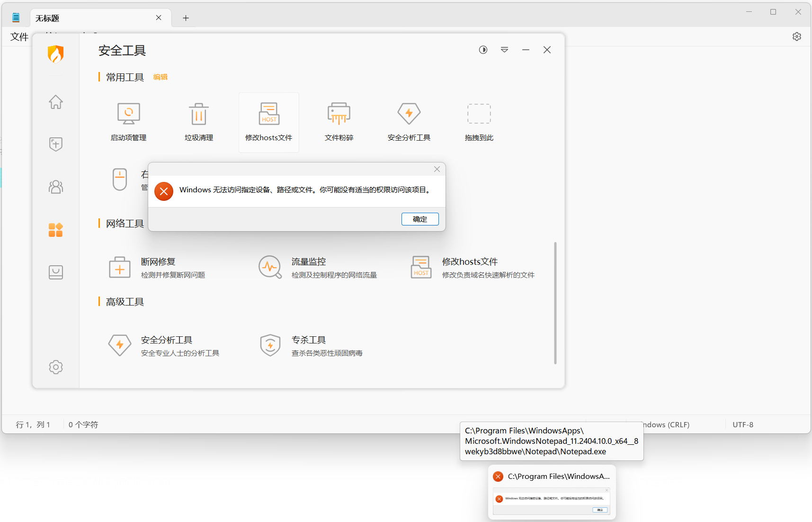Open Notepad settings gear icon
812x522 pixels.
797,36
